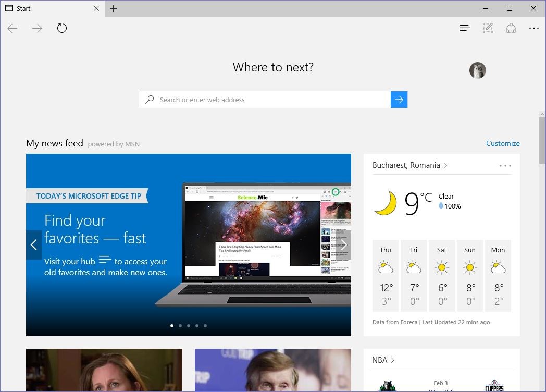Screen dimensions: 546x392
Task: Open the Customize news feed link
Action: (502, 143)
